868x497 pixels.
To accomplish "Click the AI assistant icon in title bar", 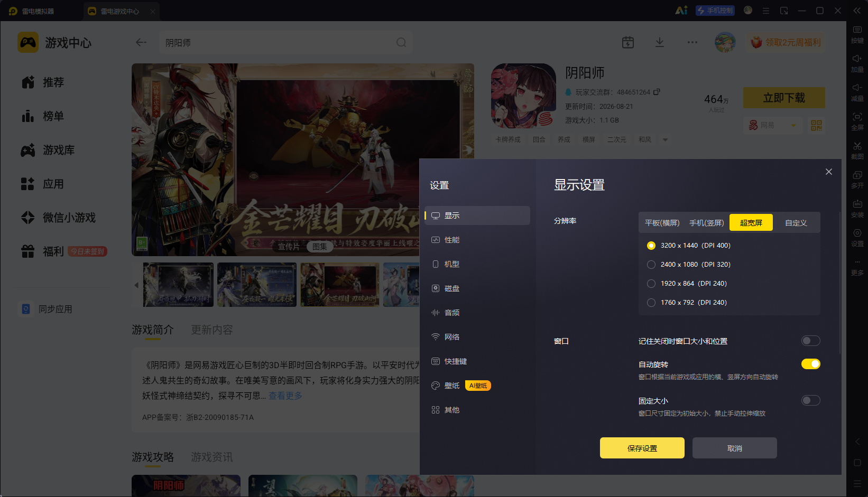I will point(681,11).
